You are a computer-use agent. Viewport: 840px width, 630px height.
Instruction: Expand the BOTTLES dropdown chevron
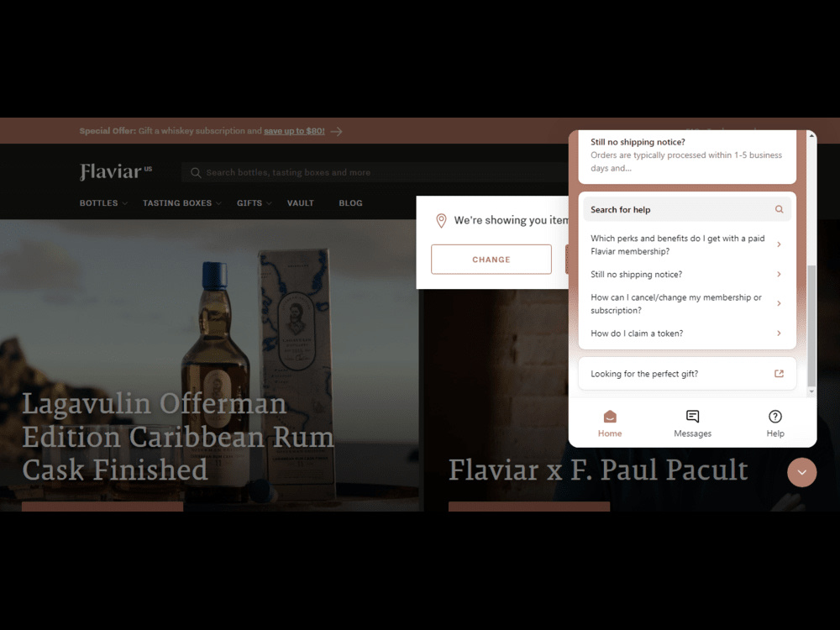[x=125, y=203]
